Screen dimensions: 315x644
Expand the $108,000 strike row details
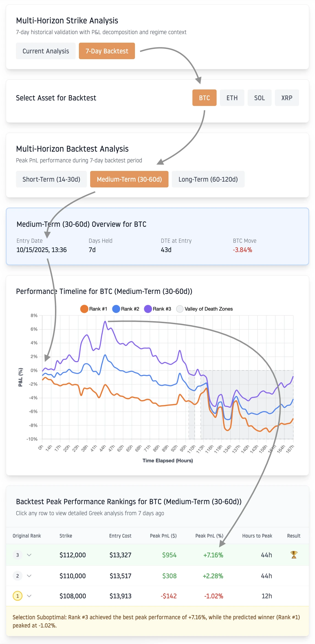30,596
